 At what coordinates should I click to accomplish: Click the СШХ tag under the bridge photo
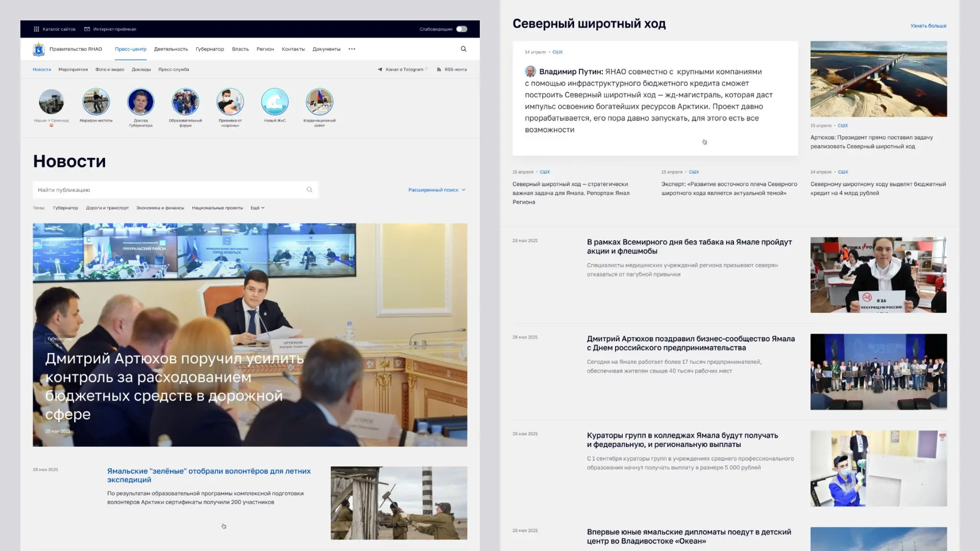[843, 126]
